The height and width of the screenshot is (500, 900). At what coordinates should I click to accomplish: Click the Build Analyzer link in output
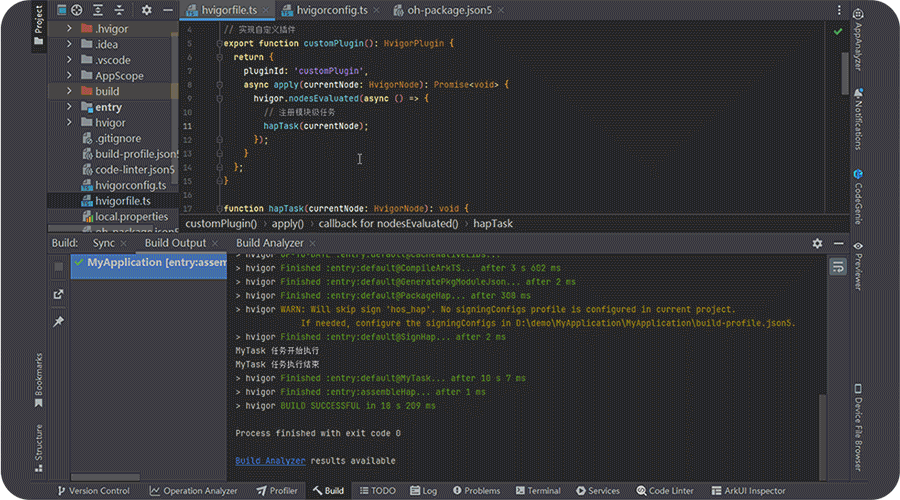point(270,461)
